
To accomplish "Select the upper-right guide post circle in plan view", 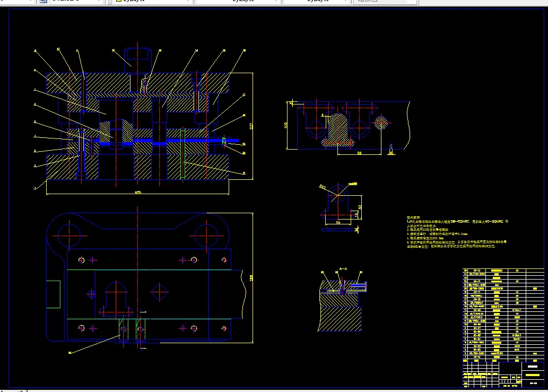I will 206,236.
